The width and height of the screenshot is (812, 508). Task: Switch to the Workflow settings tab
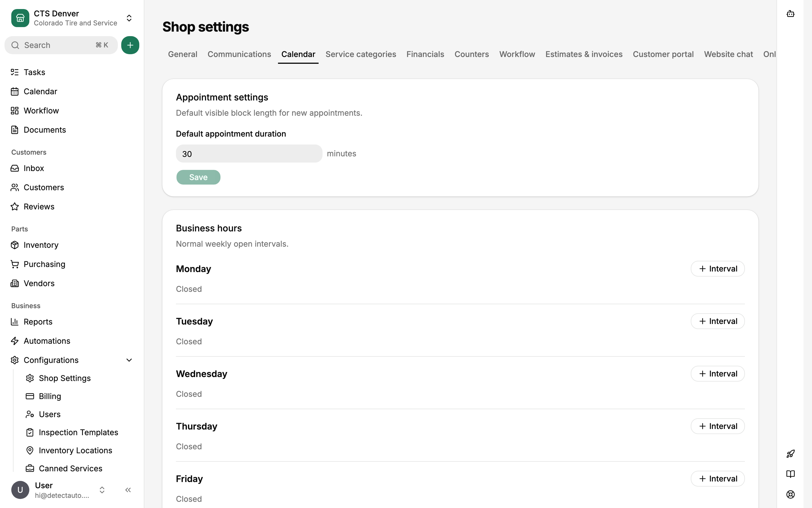517,54
